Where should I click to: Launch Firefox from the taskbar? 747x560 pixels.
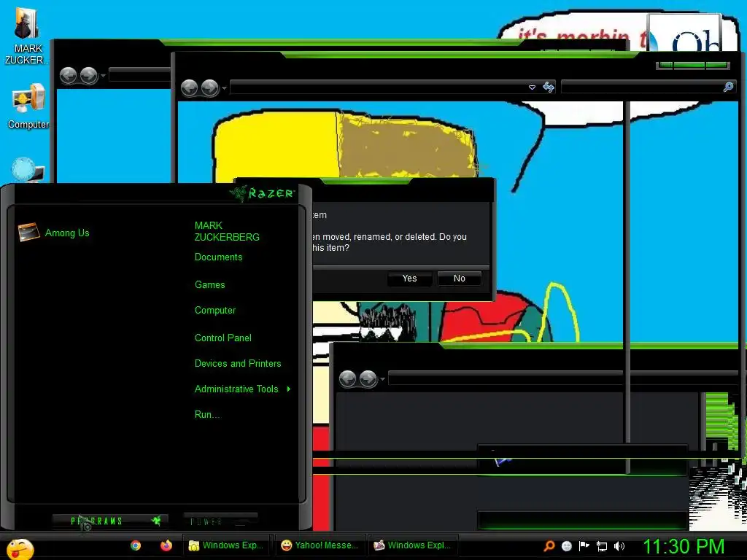[x=166, y=545]
